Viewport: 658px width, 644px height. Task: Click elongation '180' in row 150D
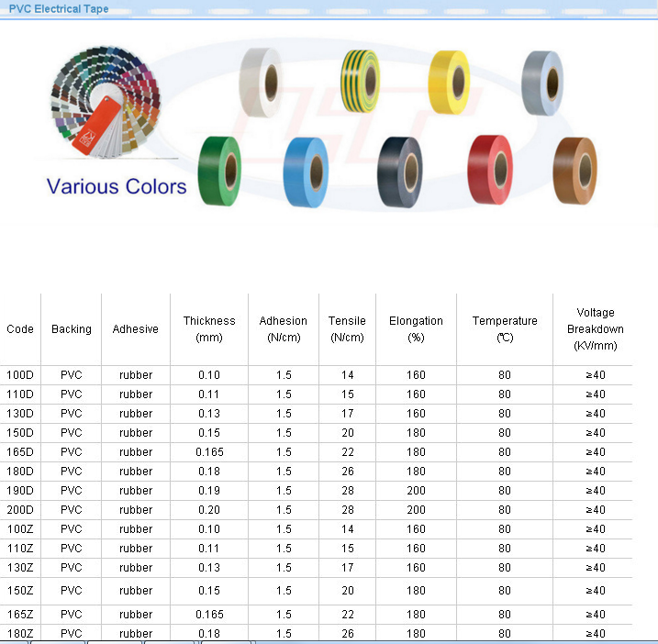[416, 433]
